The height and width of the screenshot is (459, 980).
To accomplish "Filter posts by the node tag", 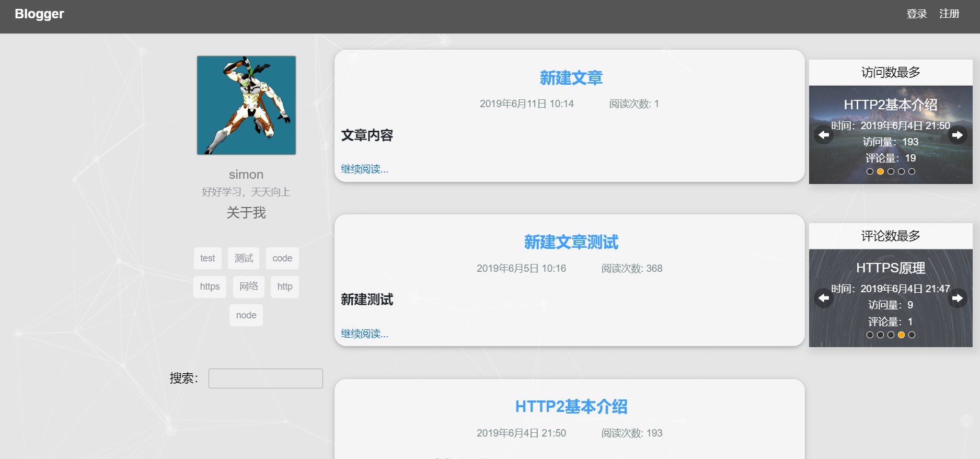I will click(246, 315).
